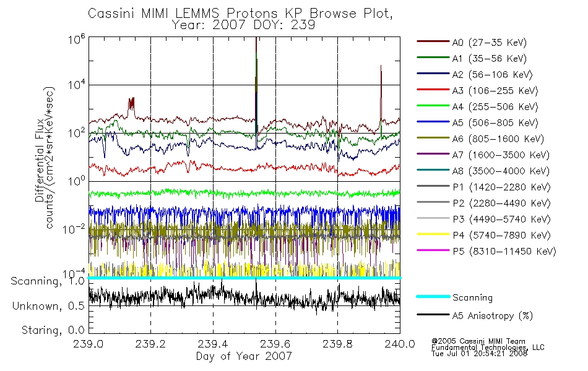Click the cyan Scanning legend line

[433, 296]
